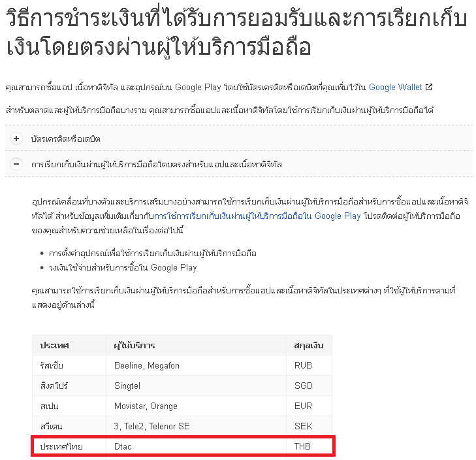Select the SGD currency cell
Viewport: 476px width, 460px height.
[309, 386]
